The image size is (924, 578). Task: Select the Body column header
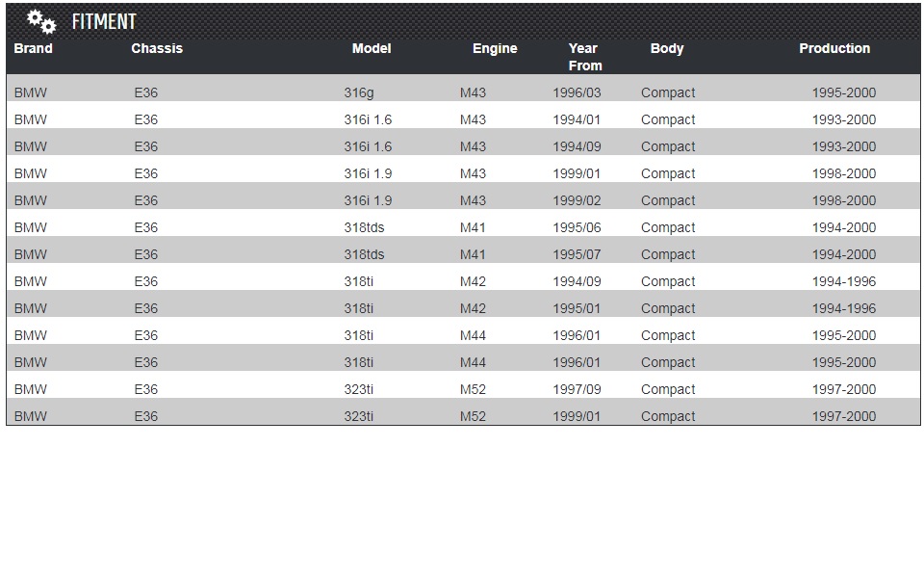(x=667, y=48)
